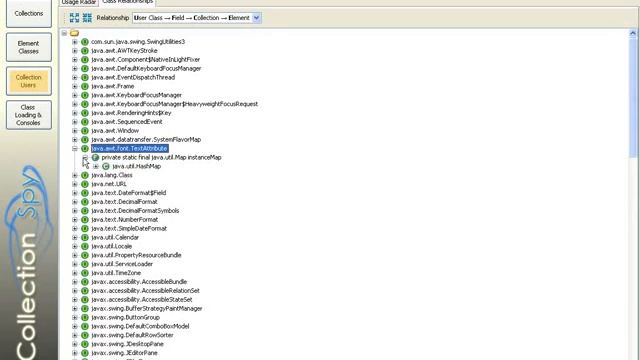Expand com.sun.java.swing.SwingUtilities3 node
The image size is (640, 360).
(x=75, y=42)
